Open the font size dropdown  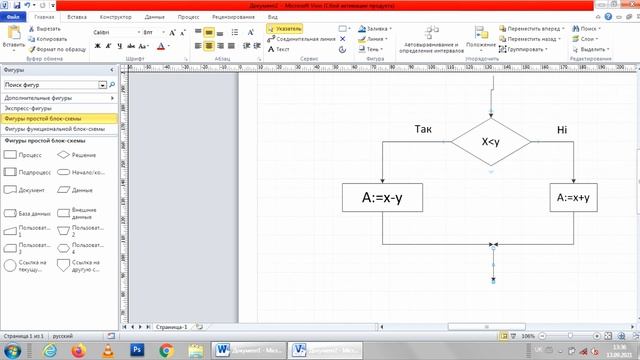163,32
